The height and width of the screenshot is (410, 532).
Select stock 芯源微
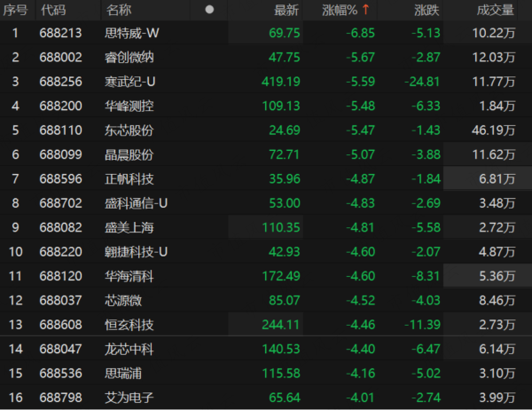coord(123,300)
